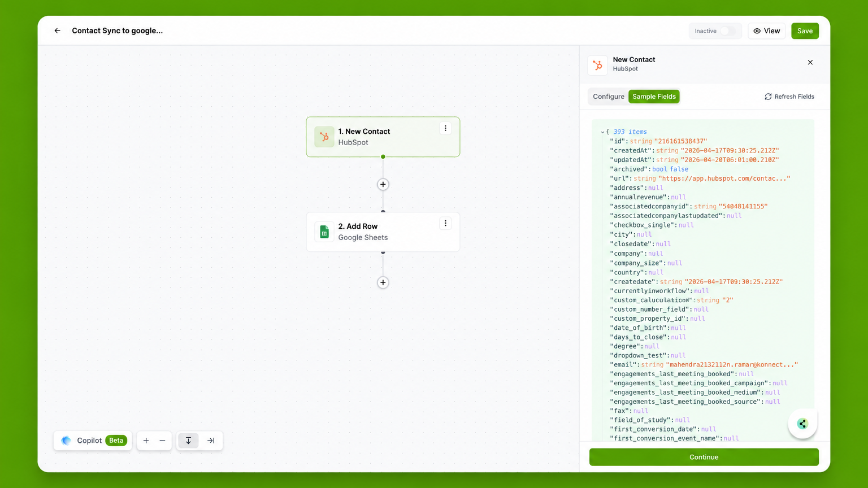Screen dimensions: 868x488
Task: Click the "dropdown_test" null row
Action: tap(648, 356)
